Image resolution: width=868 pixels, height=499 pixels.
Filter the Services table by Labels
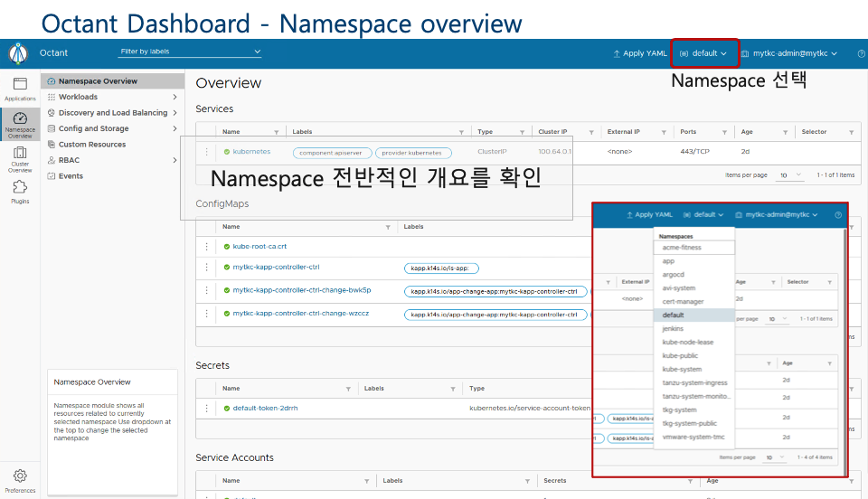[461, 132]
